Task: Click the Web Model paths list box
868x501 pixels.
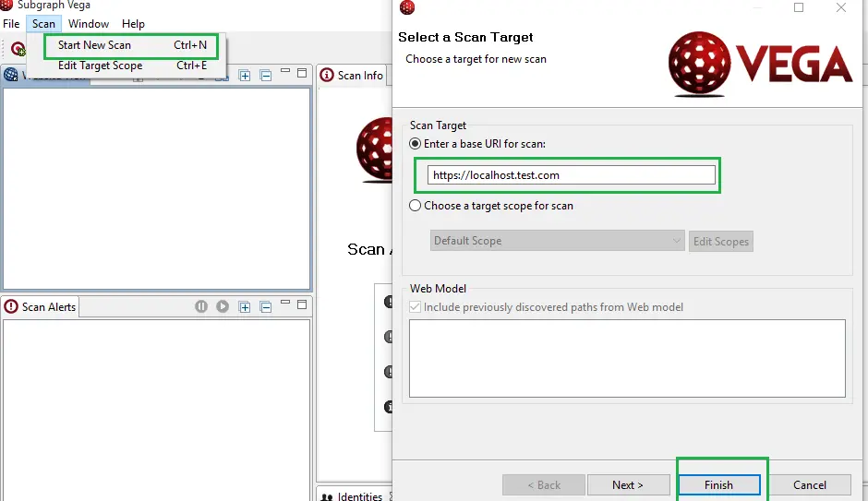Action: [627, 358]
